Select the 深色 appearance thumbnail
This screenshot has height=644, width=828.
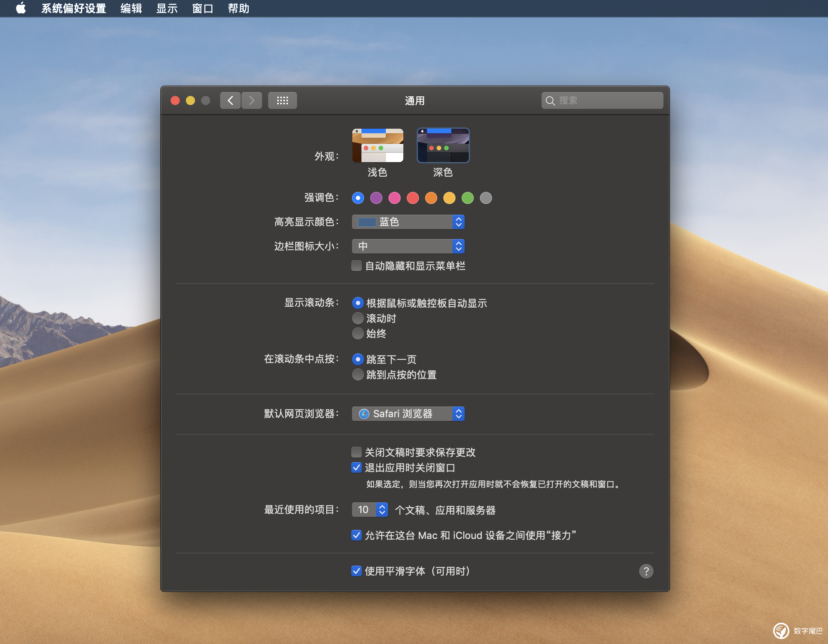443,145
